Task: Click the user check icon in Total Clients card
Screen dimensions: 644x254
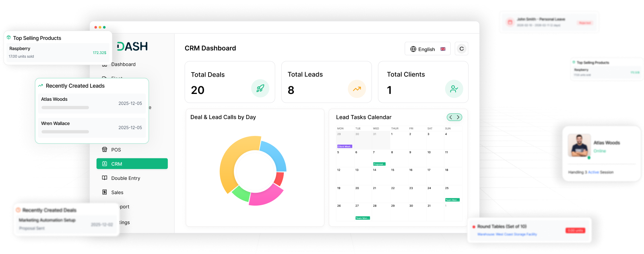Action: coord(454,89)
